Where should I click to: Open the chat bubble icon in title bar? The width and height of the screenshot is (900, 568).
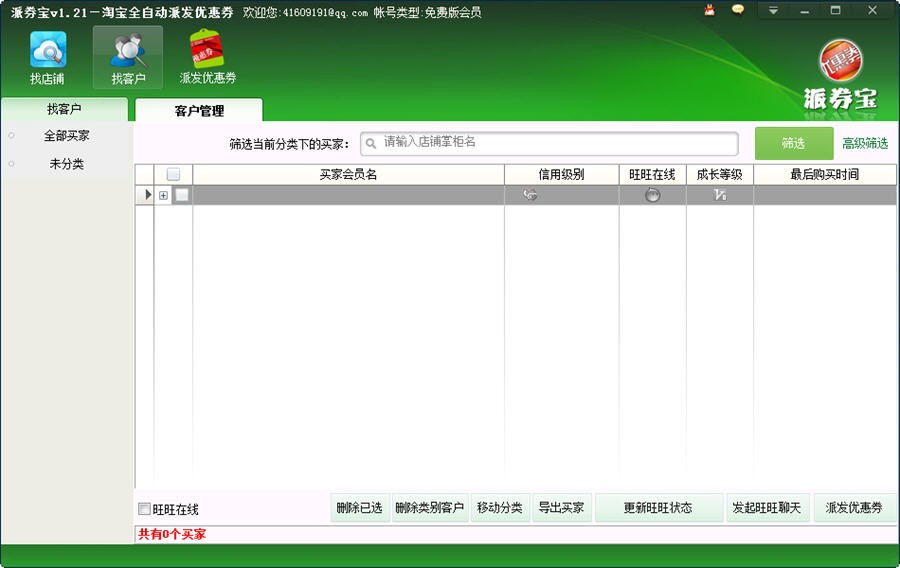738,10
